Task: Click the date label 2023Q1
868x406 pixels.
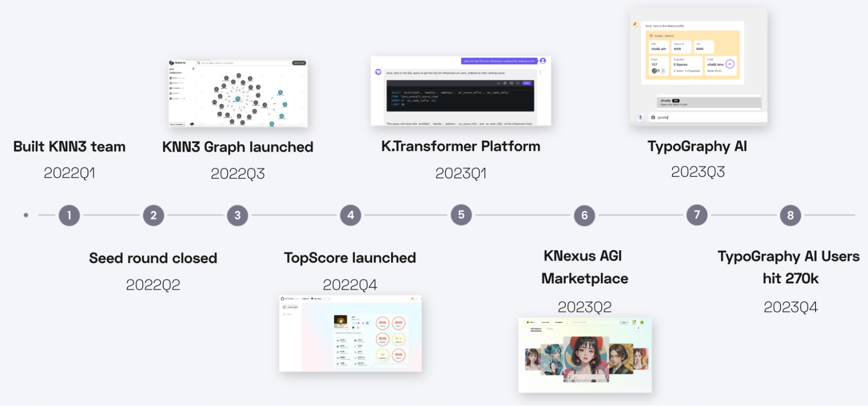Action: point(461,173)
